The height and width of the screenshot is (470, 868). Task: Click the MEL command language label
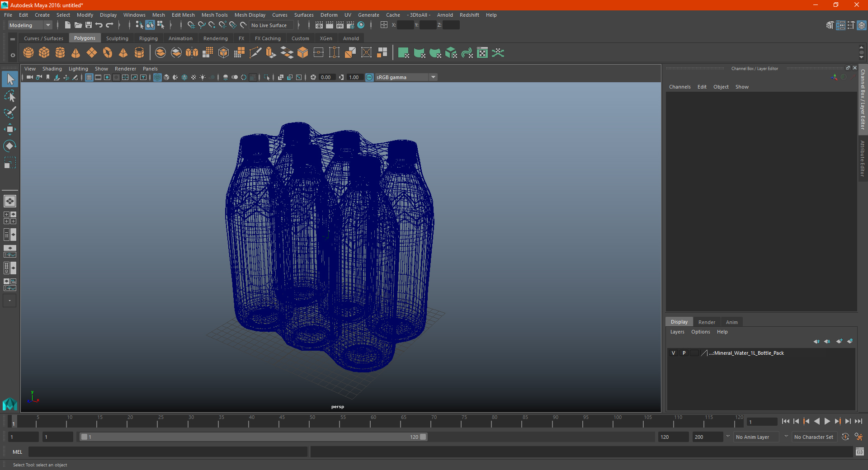(x=18, y=452)
